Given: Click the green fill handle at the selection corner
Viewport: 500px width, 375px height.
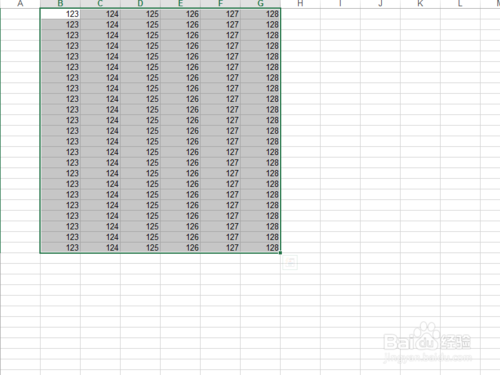Looking at the screenshot, I should pyautogui.click(x=280, y=253).
